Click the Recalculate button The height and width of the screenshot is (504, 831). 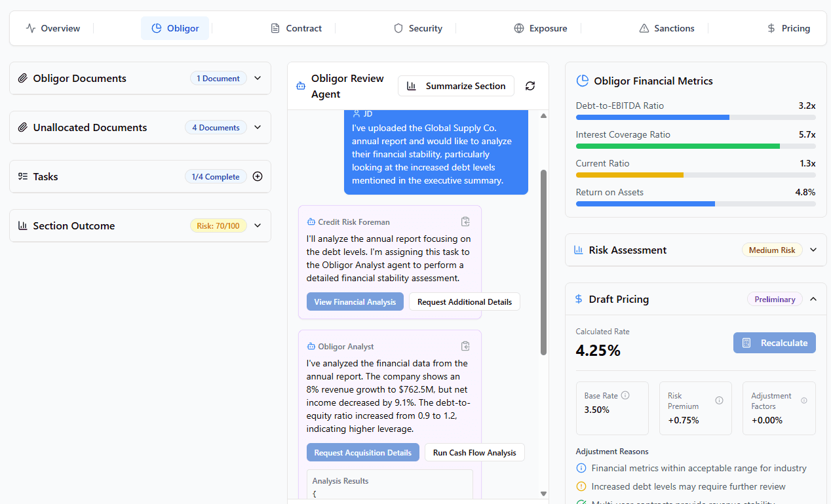point(775,343)
